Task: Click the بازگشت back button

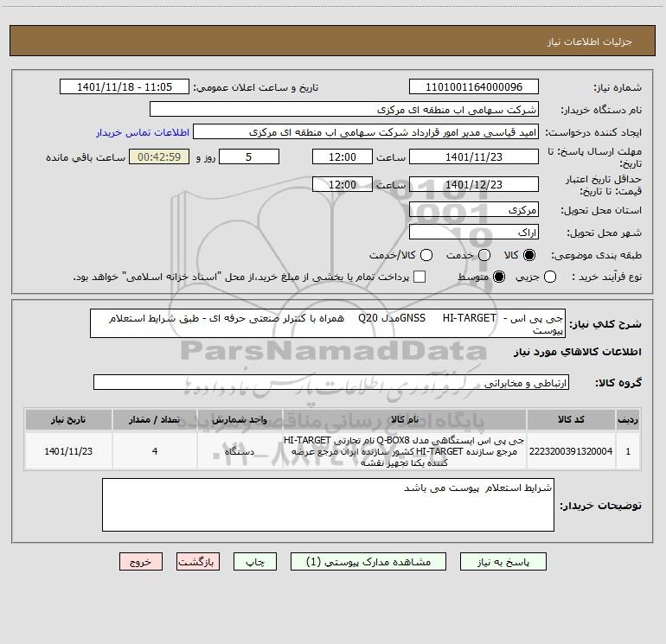Action: pos(198,562)
